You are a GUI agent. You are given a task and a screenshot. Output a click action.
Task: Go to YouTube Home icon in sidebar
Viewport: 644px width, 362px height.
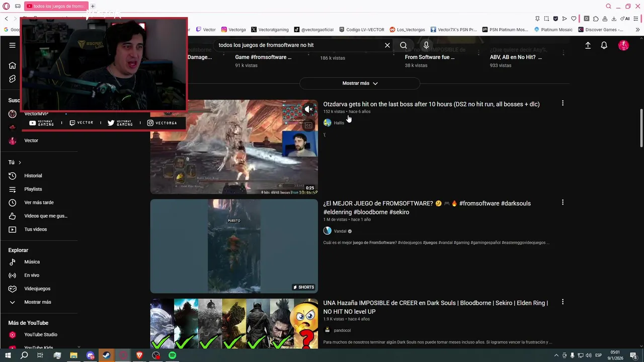coord(12,65)
